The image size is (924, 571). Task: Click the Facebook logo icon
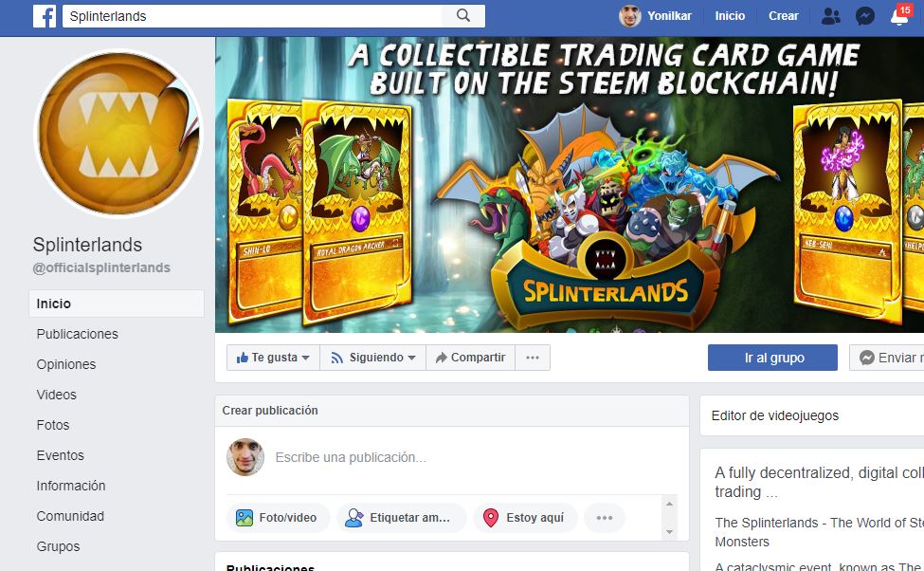(x=45, y=16)
